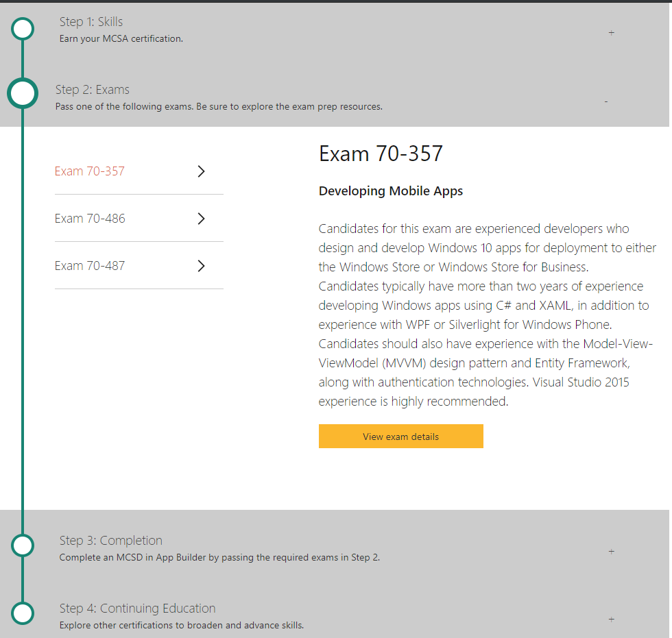Image resolution: width=672 pixels, height=638 pixels.
Task: Click the chevron next to Exam 70-357
Action: click(x=201, y=171)
